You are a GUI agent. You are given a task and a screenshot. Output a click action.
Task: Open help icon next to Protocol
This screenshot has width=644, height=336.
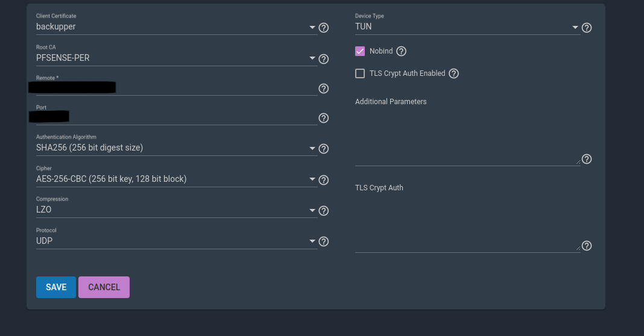point(324,241)
